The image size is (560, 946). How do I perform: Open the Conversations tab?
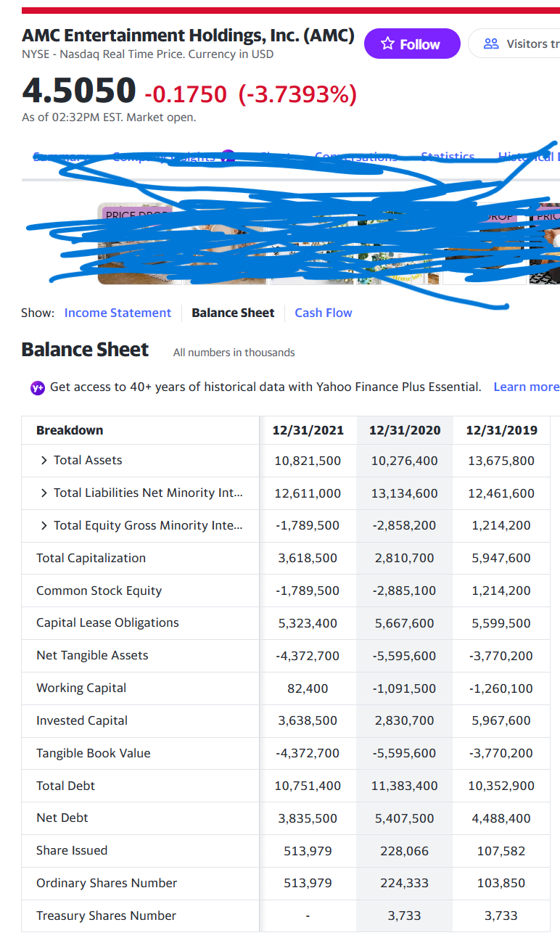pyautogui.click(x=356, y=157)
